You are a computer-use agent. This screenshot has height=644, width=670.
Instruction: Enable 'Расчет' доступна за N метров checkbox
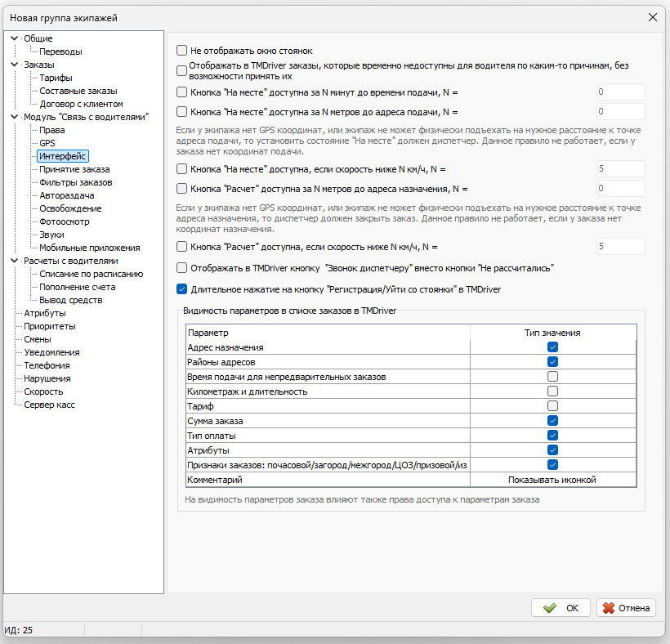tap(181, 189)
